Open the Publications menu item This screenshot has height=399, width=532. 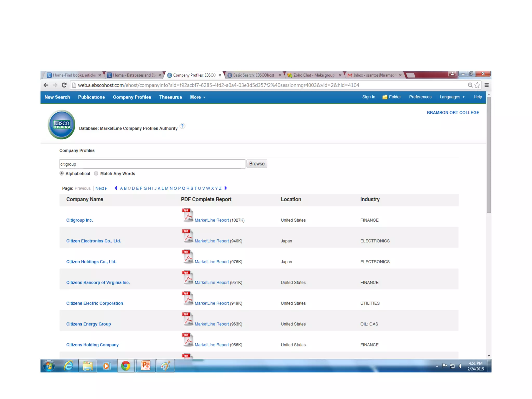pos(91,97)
